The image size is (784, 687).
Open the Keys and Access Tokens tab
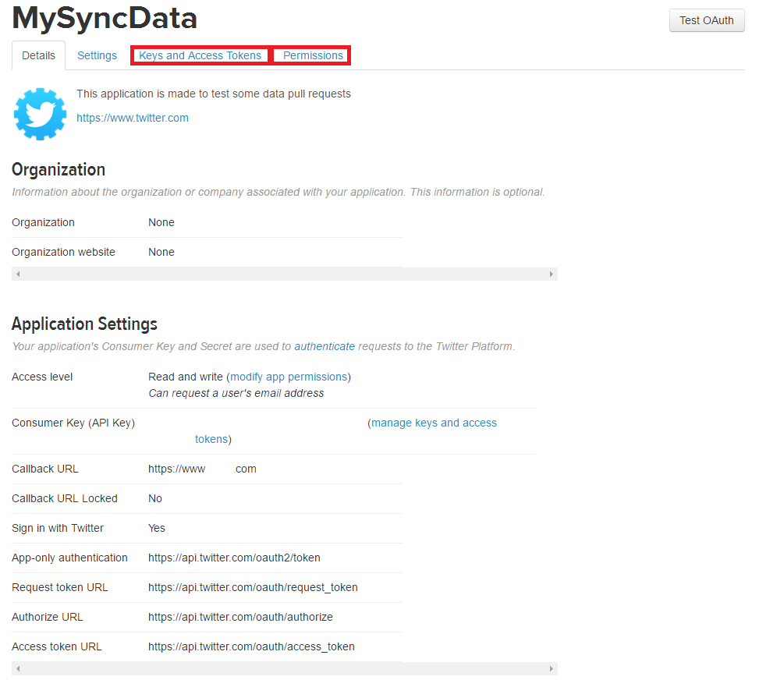200,55
